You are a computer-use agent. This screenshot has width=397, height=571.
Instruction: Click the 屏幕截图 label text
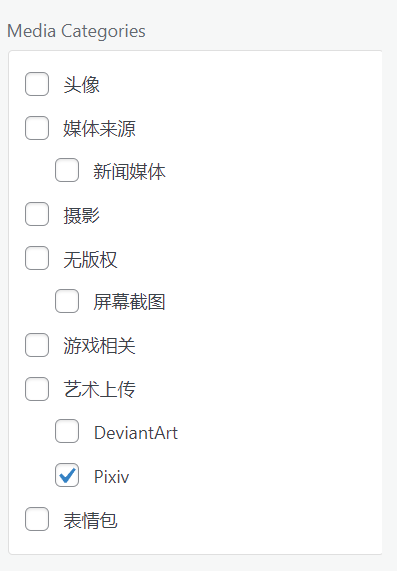pyautogui.click(x=129, y=302)
